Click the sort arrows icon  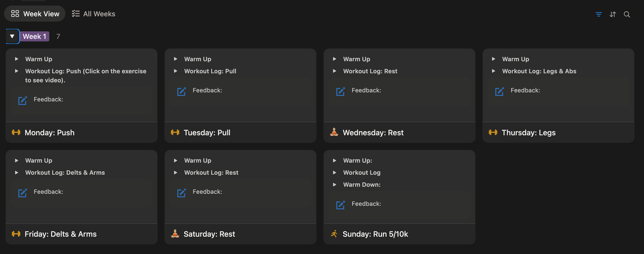pyautogui.click(x=613, y=14)
